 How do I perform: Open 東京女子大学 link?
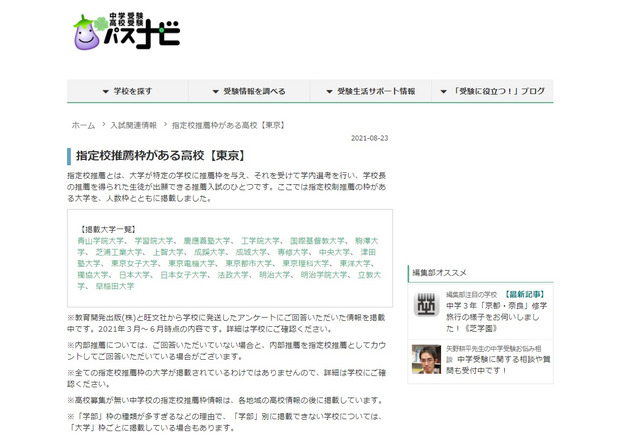click(134, 264)
